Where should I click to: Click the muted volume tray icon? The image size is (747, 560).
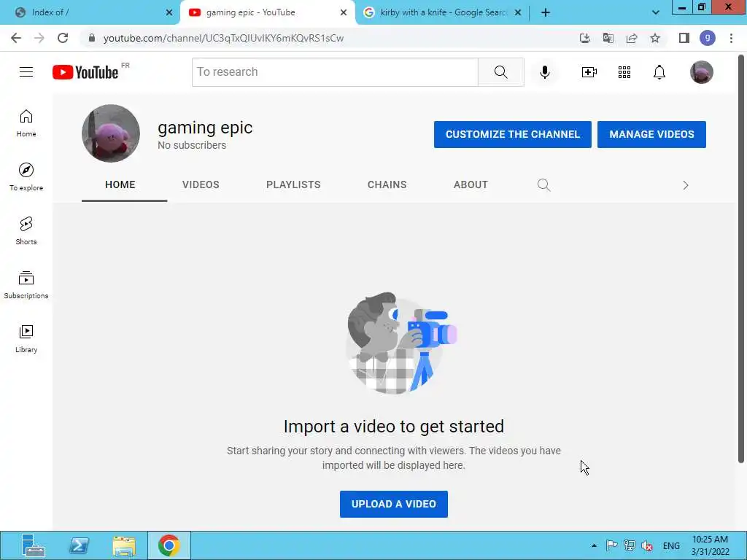point(646,545)
